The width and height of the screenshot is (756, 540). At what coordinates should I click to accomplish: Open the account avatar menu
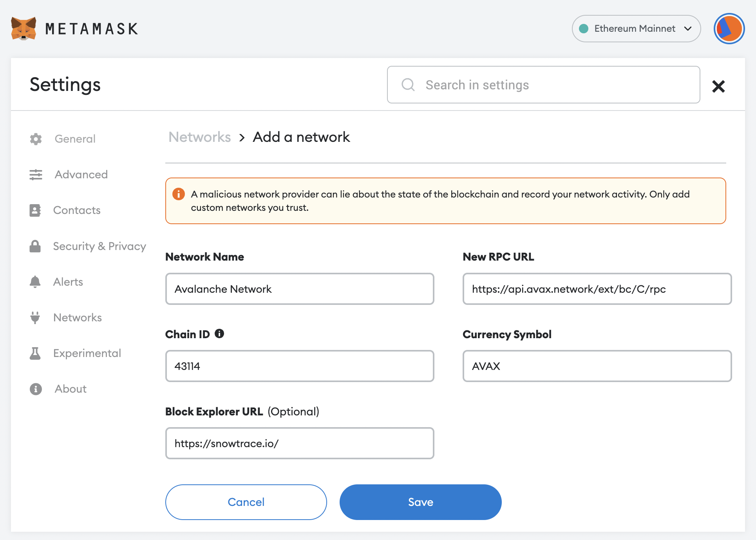pos(729,29)
